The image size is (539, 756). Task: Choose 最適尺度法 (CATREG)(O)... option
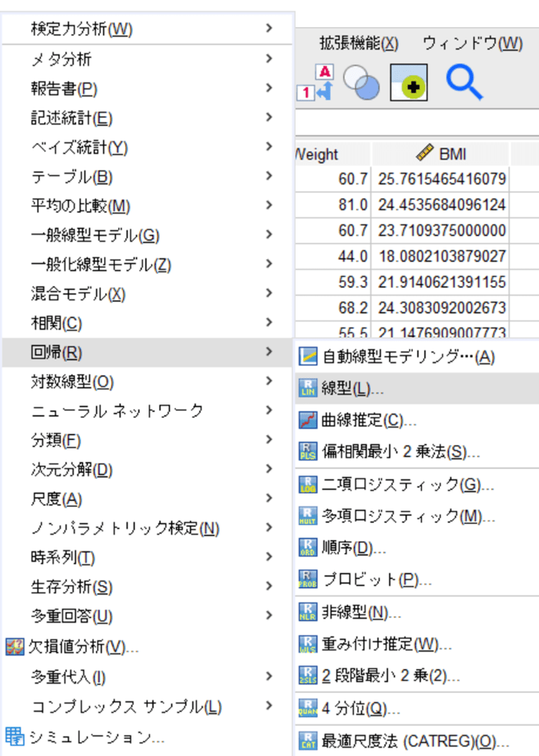click(x=417, y=740)
